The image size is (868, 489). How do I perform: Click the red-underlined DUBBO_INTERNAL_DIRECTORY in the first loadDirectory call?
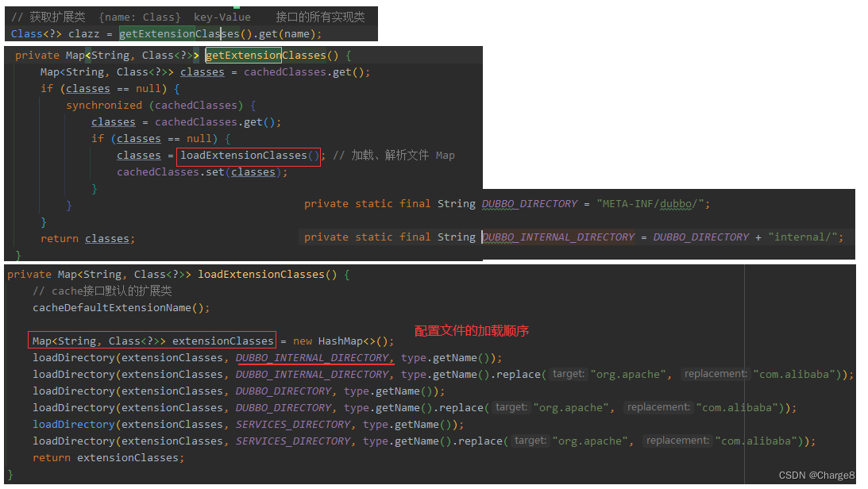tap(312, 358)
